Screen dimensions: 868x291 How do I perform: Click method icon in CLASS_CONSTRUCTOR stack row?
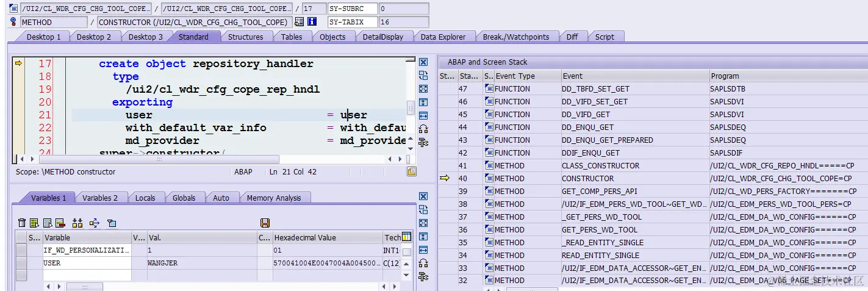[x=489, y=166]
